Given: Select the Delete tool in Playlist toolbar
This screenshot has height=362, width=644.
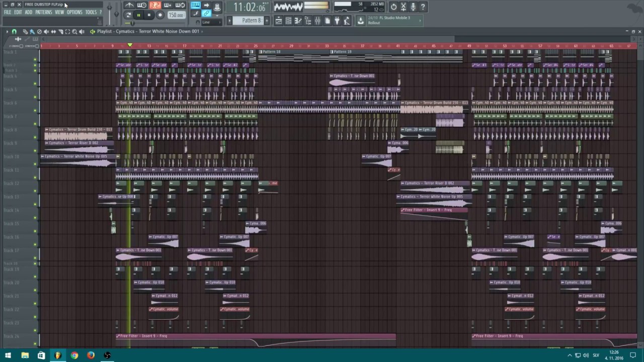Looking at the screenshot, I should point(39,32).
